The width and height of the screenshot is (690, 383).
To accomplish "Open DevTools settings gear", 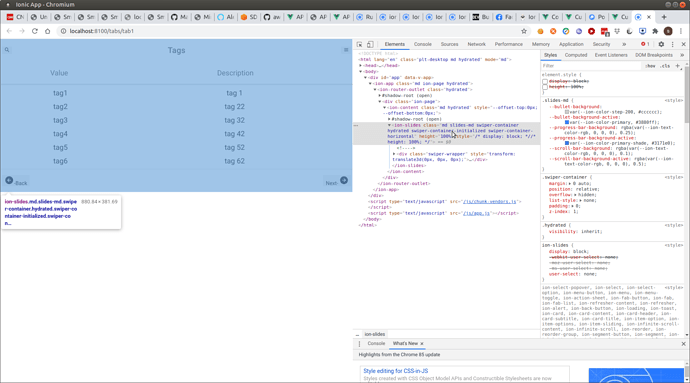I will point(661,44).
